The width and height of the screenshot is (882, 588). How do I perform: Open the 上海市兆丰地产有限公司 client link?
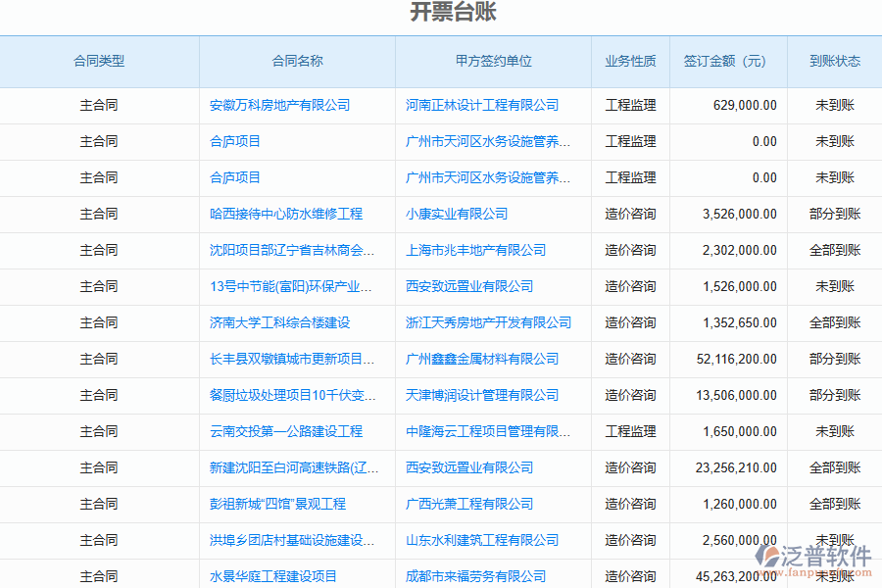[x=474, y=250]
